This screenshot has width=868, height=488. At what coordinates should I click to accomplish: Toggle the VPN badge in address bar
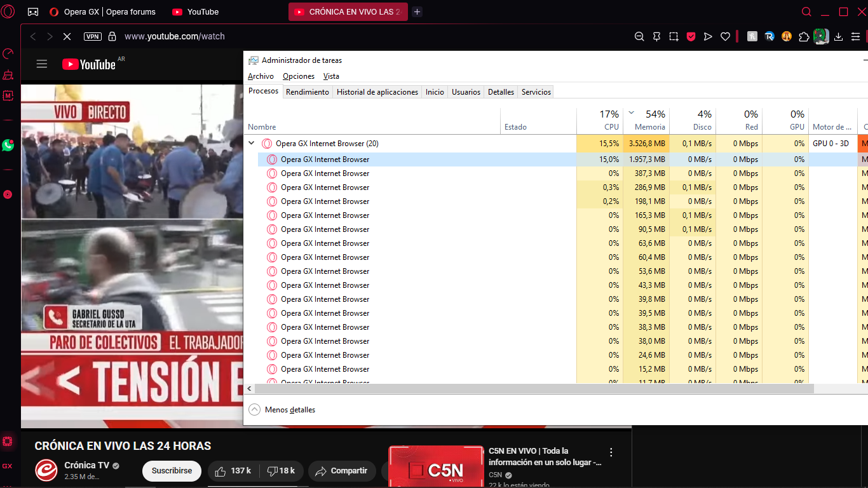click(93, 37)
